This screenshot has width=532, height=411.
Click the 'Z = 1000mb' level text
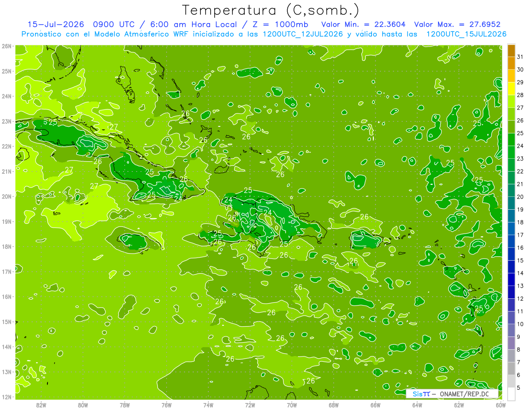pos(279,24)
